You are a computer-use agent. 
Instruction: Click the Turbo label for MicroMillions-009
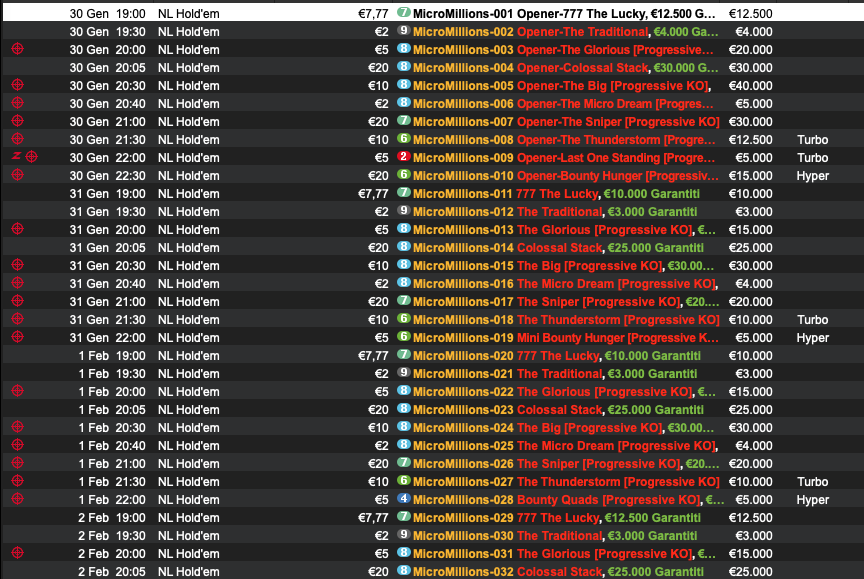pyautogui.click(x=812, y=158)
